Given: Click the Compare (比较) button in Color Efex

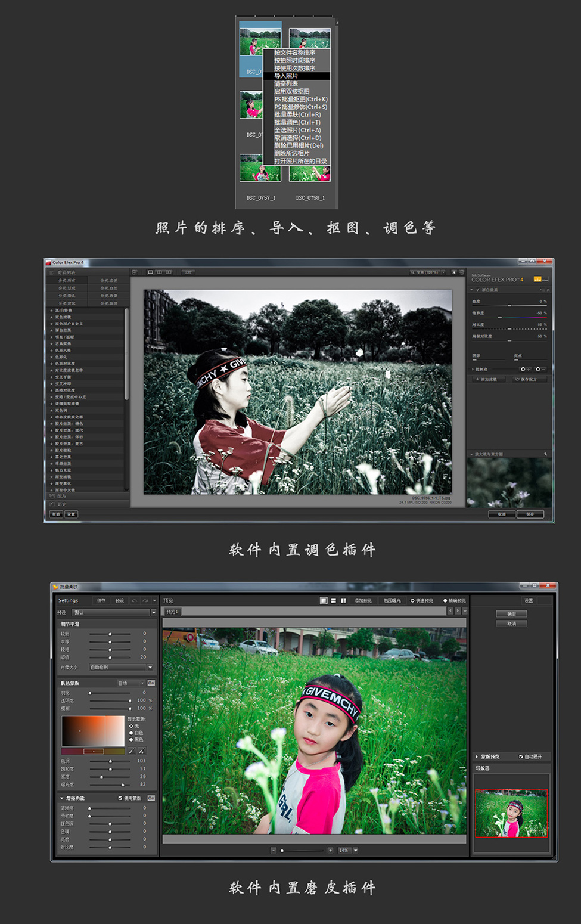Looking at the screenshot, I should coord(188,272).
